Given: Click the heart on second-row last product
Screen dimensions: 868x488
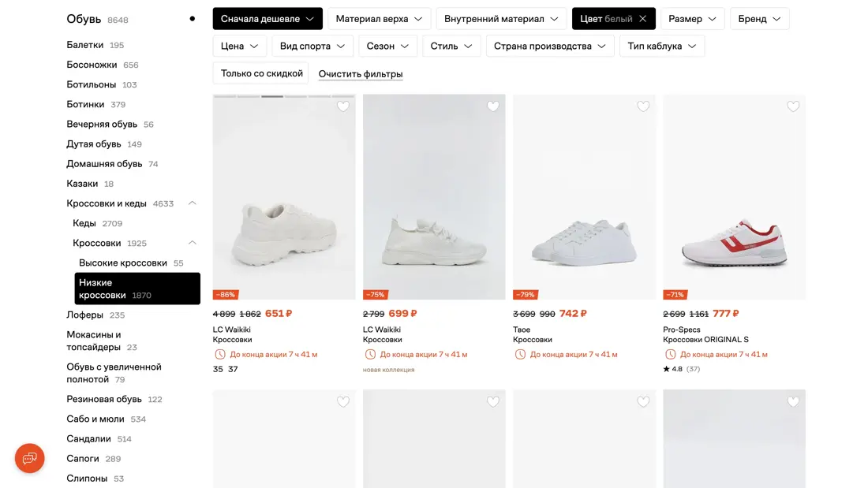Looking at the screenshot, I should (x=793, y=402).
